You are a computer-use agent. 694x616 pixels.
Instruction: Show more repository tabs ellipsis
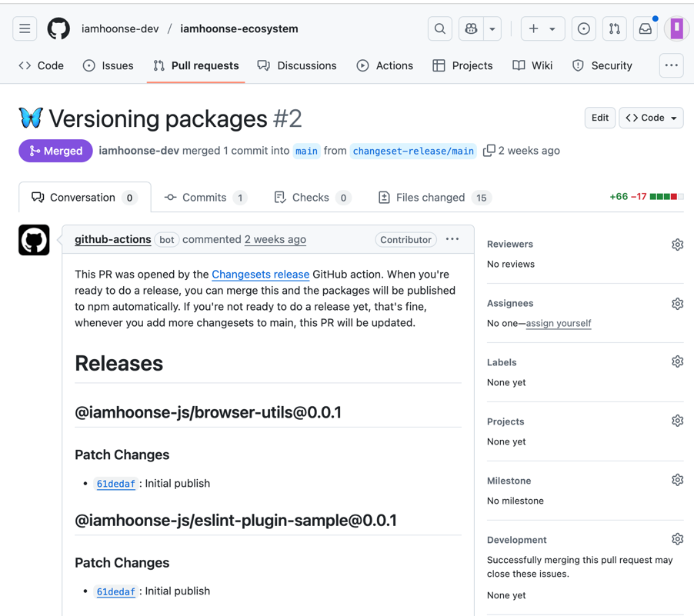(x=672, y=65)
